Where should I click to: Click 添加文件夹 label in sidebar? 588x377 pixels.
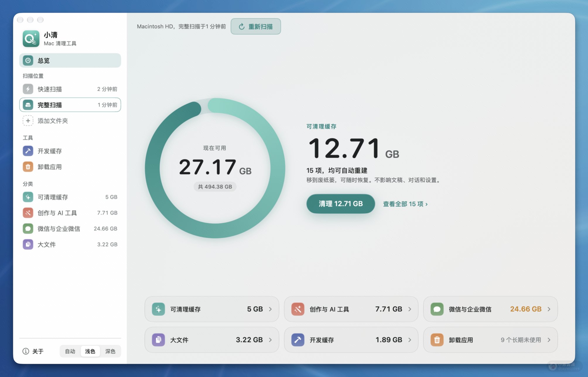(53, 121)
